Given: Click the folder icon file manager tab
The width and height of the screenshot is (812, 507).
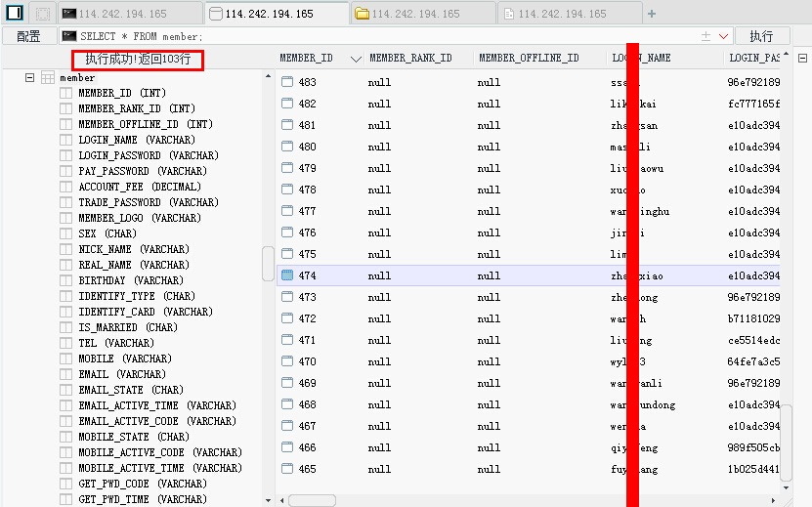Looking at the screenshot, I should pos(362,14).
